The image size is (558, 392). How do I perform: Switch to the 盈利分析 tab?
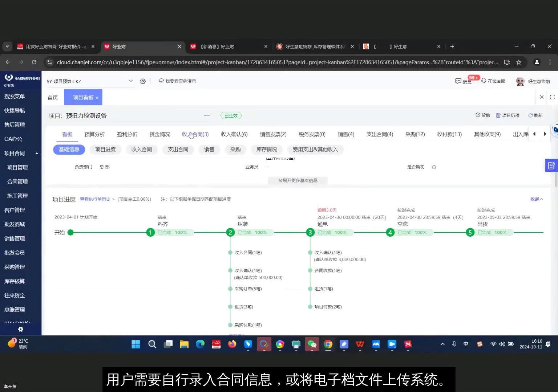point(127,134)
